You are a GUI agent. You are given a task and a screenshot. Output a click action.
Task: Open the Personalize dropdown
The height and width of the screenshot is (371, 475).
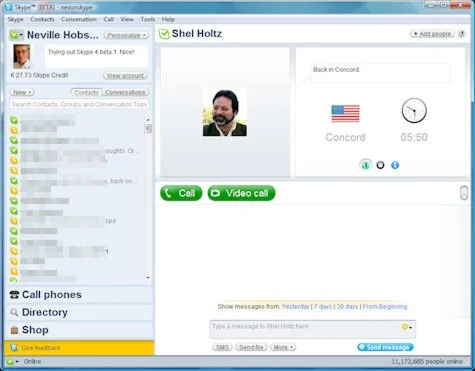(x=126, y=35)
